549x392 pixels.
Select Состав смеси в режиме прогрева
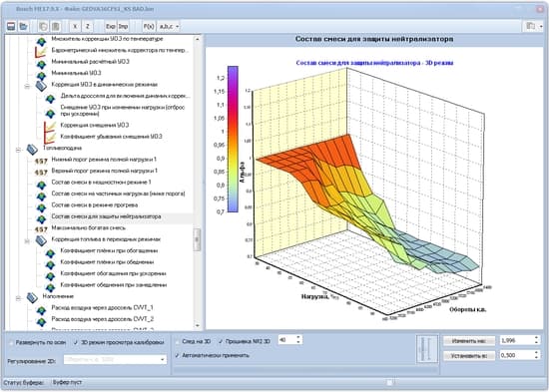point(95,205)
